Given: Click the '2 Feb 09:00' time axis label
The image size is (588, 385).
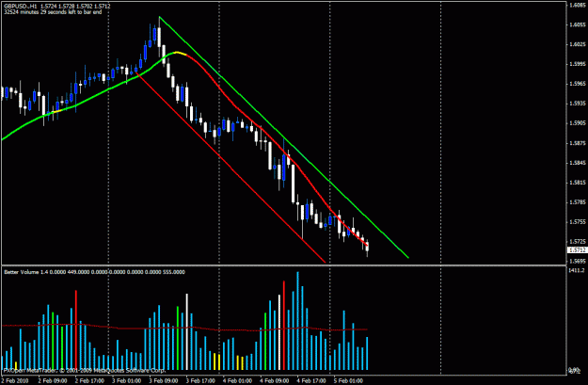Looking at the screenshot, I should (53, 380).
